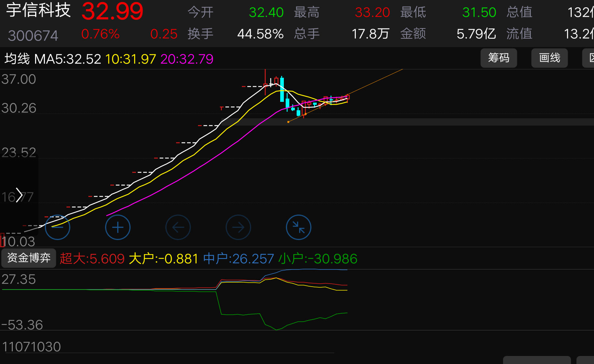Tap the 大户:-0.881 fund value
Screen dimensions: 594x364
click(x=164, y=259)
